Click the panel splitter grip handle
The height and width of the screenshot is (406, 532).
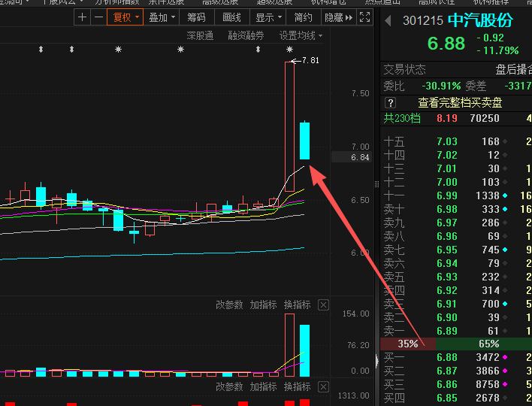point(376,184)
